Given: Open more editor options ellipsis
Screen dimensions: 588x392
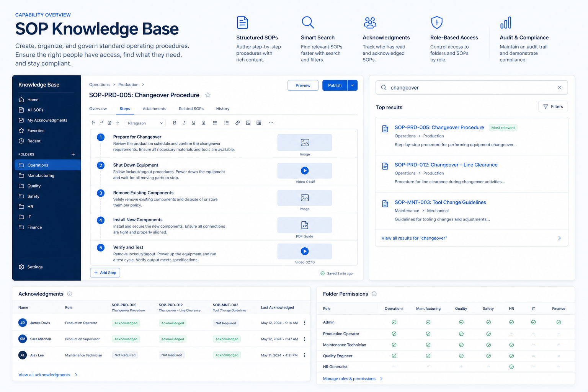Looking at the screenshot, I should [x=271, y=123].
